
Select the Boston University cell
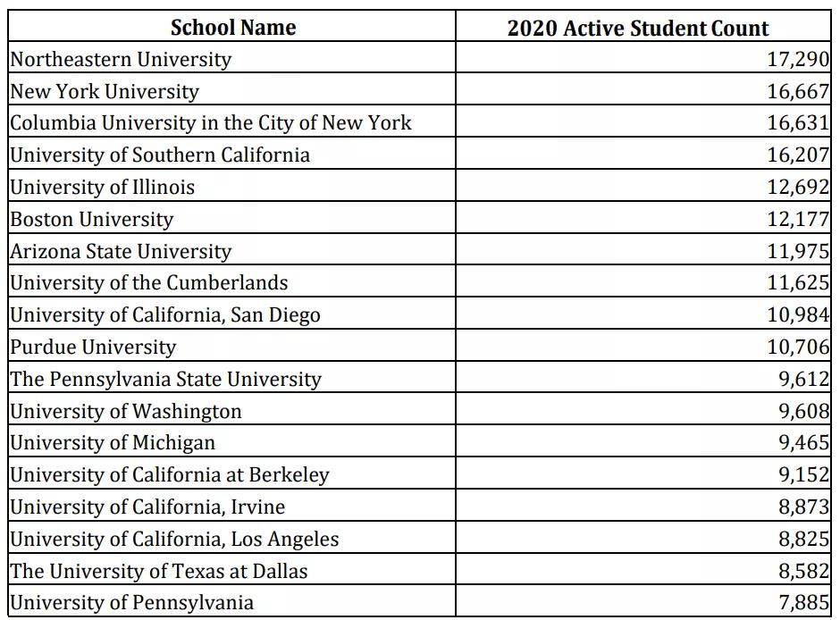point(92,219)
